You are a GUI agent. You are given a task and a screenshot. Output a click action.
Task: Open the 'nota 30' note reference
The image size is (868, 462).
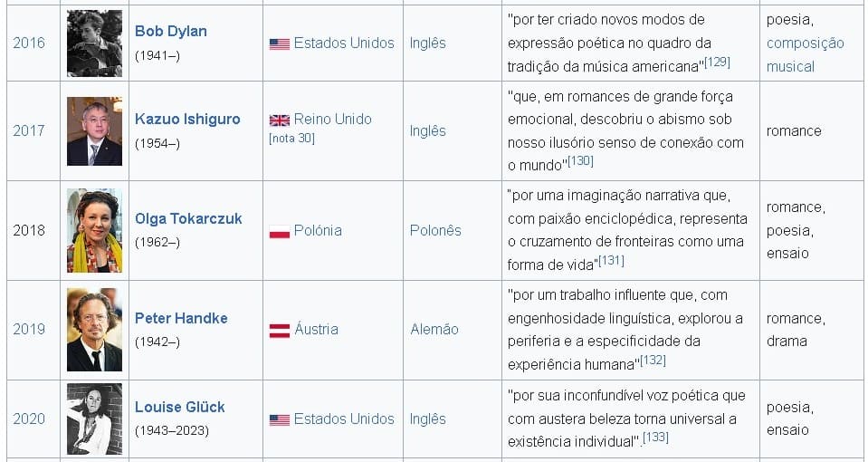point(291,138)
